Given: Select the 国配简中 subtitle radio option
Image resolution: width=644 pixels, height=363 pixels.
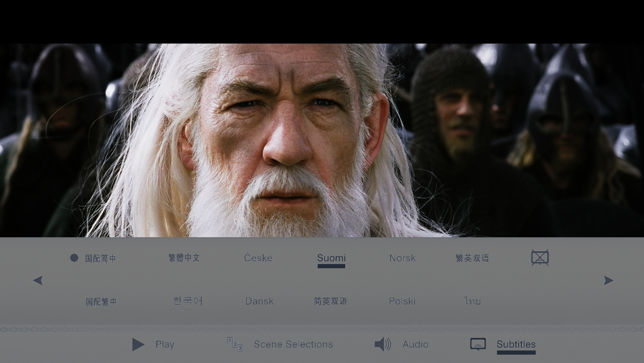Looking at the screenshot, I should pos(74,258).
